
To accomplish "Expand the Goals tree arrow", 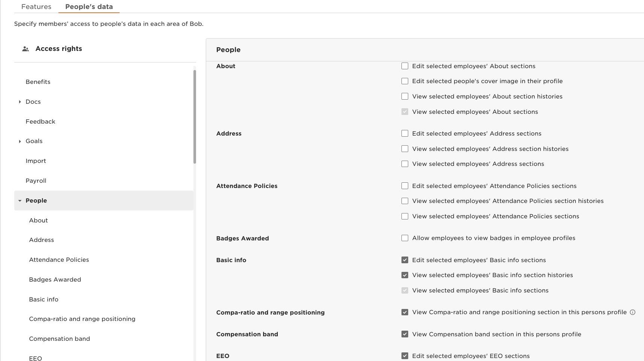I will (x=20, y=141).
